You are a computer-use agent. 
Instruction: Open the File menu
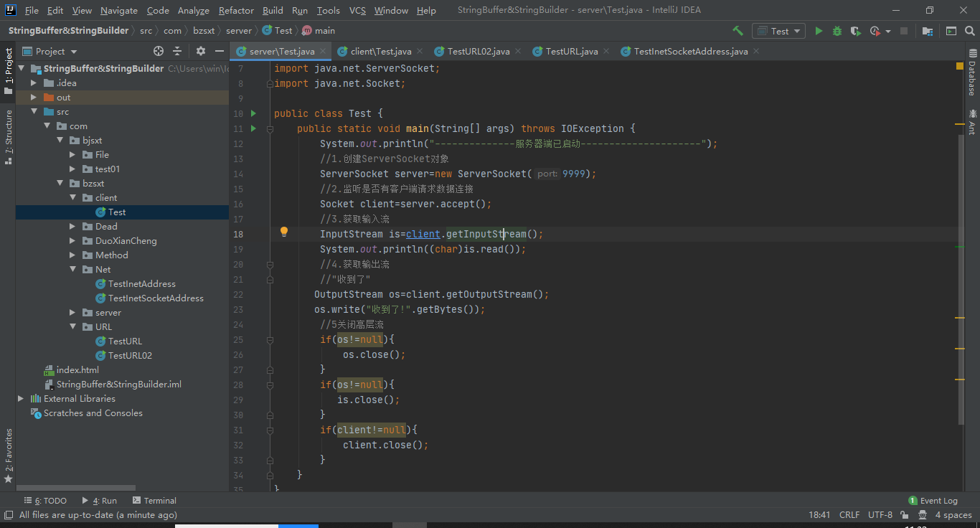click(x=32, y=10)
